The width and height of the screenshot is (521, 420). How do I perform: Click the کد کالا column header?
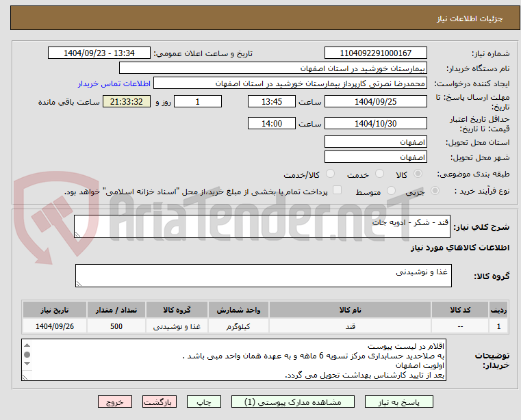(x=460, y=310)
